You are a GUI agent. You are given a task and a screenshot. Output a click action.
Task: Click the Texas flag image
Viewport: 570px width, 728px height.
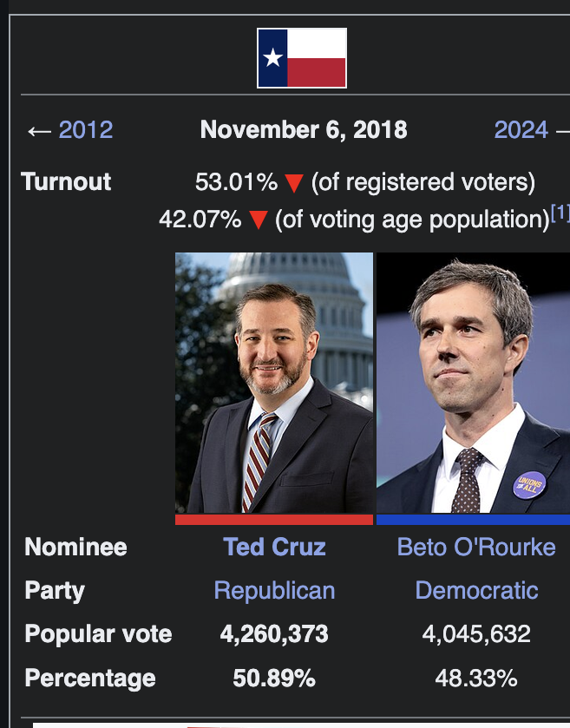pyautogui.click(x=302, y=58)
